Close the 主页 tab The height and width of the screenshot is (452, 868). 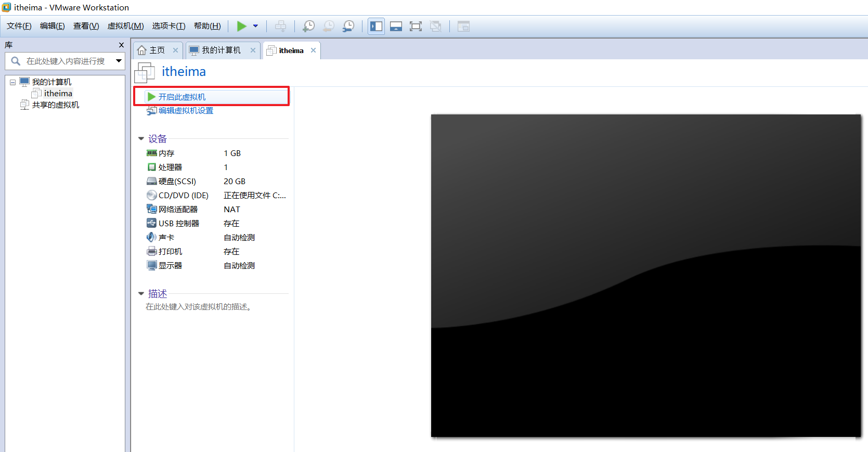[175, 50]
